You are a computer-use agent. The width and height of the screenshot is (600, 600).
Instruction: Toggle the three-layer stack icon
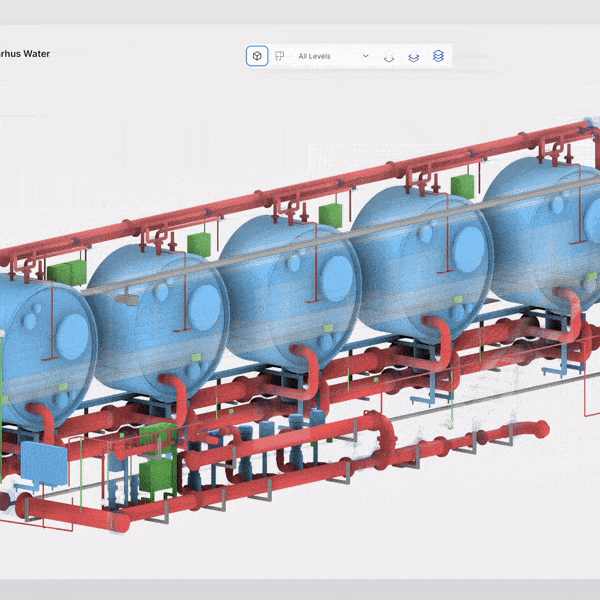tap(438, 56)
